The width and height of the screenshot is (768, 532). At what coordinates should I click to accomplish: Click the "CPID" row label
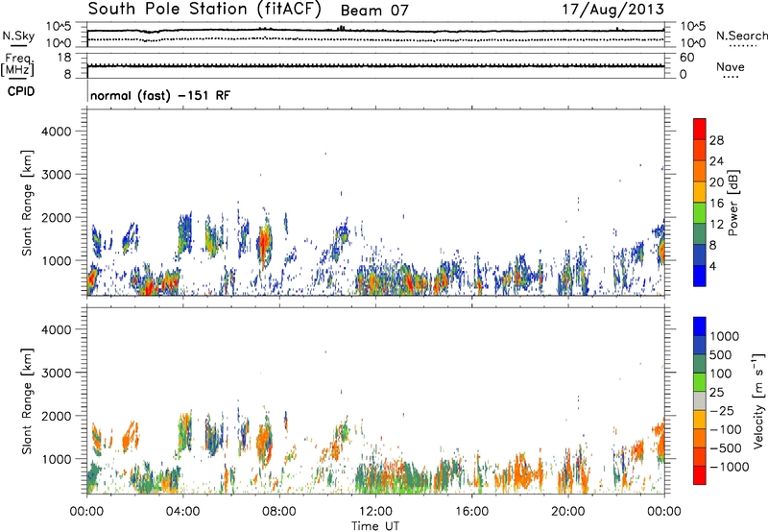tap(21, 91)
